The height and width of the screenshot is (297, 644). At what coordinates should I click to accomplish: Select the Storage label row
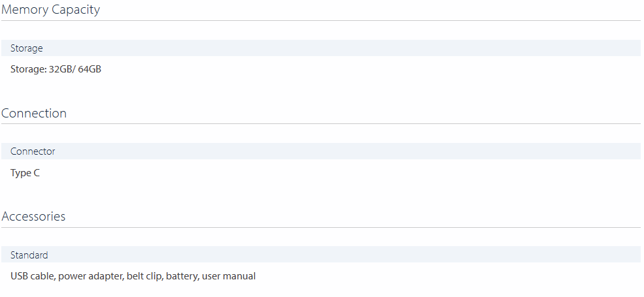(x=321, y=48)
